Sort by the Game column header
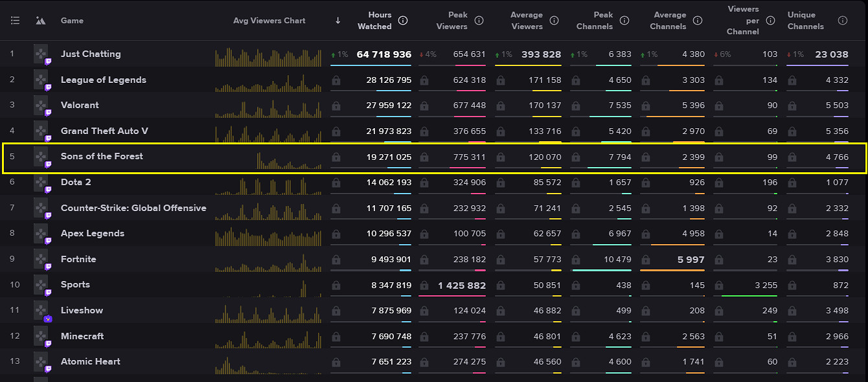Viewport: 868px width, 382px height. 72,21
